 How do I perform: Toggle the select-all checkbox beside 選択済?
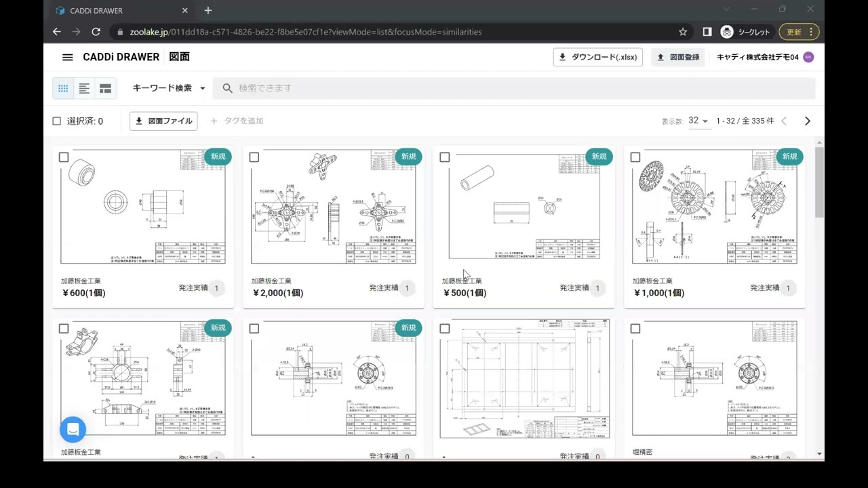(57, 121)
